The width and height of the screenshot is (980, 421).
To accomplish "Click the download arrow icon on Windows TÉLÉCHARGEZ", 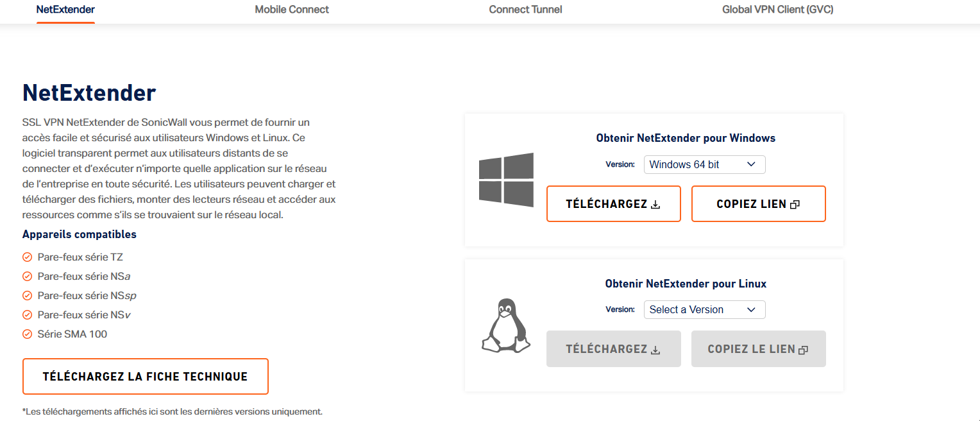I will pyautogui.click(x=655, y=205).
